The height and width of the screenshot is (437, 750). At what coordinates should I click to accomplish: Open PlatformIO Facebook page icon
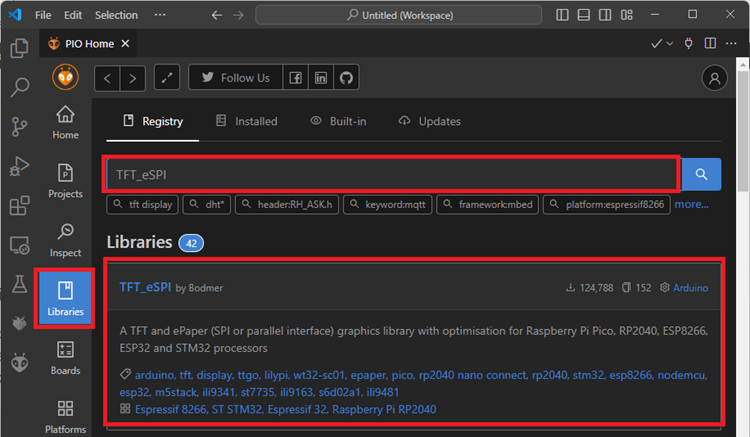(296, 77)
